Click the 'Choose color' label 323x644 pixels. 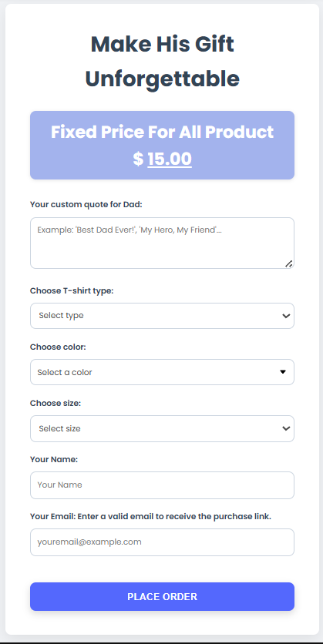pos(58,347)
